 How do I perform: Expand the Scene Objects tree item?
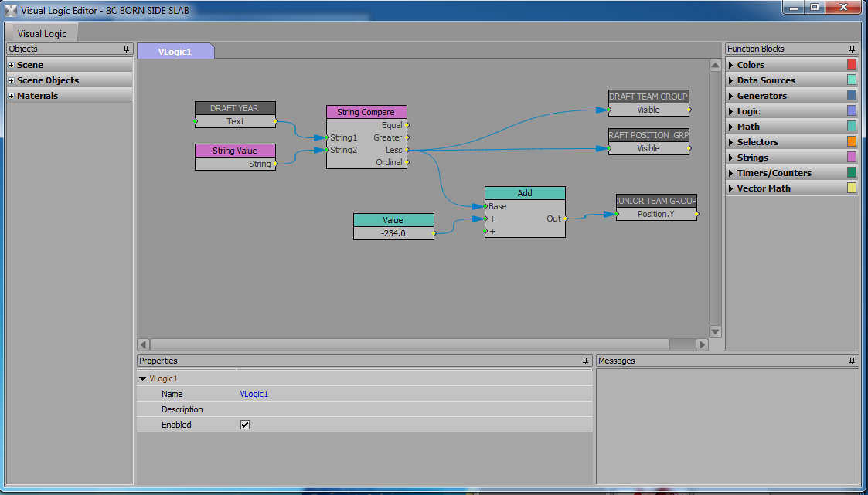click(x=11, y=80)
